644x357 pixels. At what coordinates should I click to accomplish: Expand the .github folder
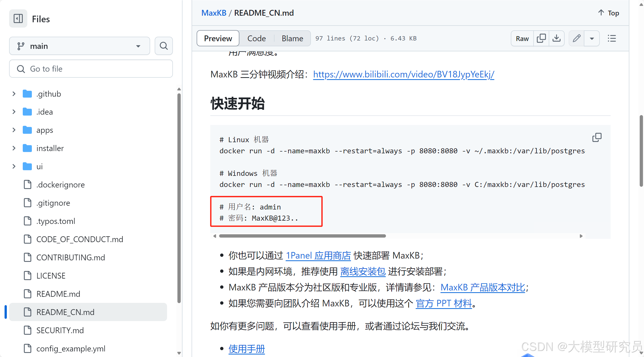[x=14, y=94]
